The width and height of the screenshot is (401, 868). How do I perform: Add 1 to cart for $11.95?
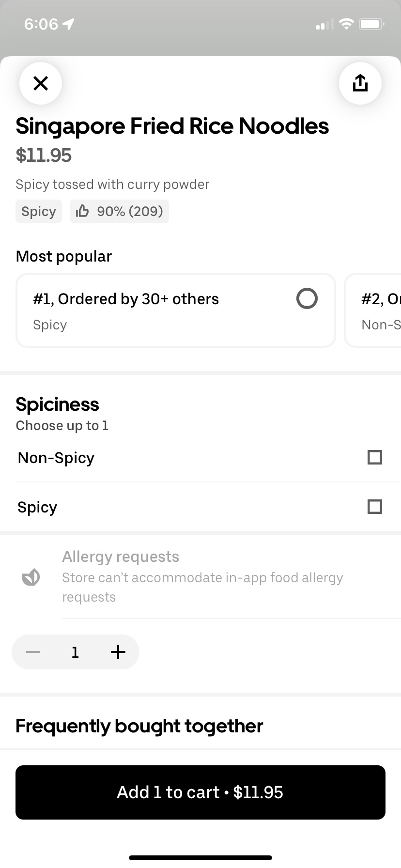coord(200,792)
